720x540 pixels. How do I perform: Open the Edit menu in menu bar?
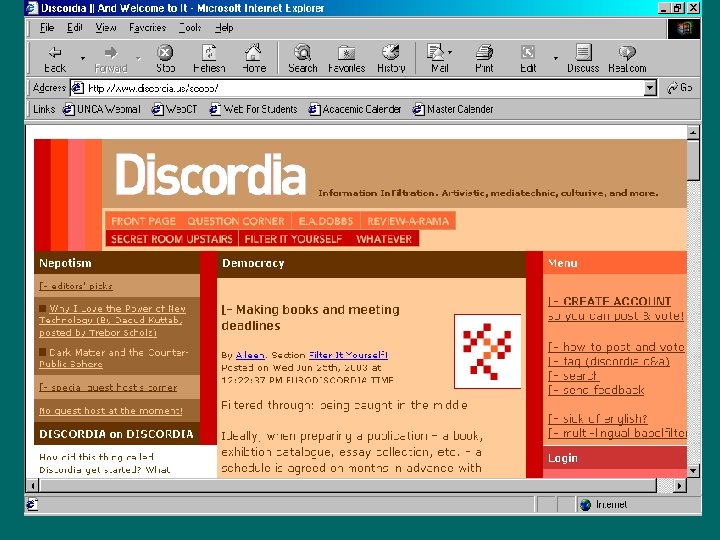74,28
